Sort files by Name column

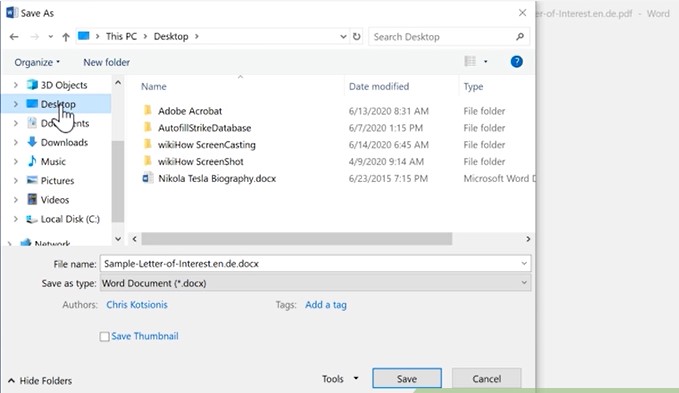coord(154,87)
